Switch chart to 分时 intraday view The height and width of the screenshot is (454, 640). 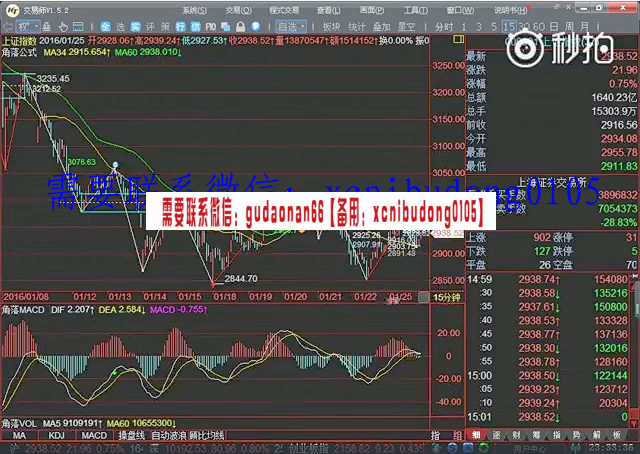click(x=444, y=27)
